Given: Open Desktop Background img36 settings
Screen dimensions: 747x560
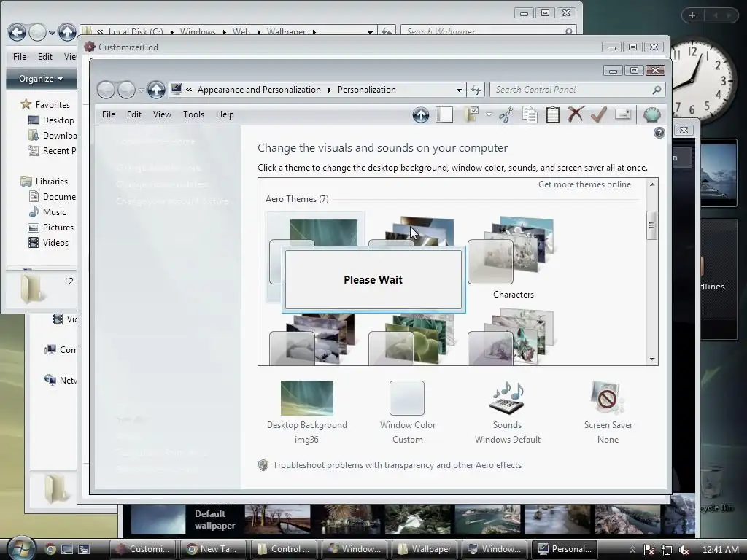Looking at the screenshot, I should click(x=307, y=412).
